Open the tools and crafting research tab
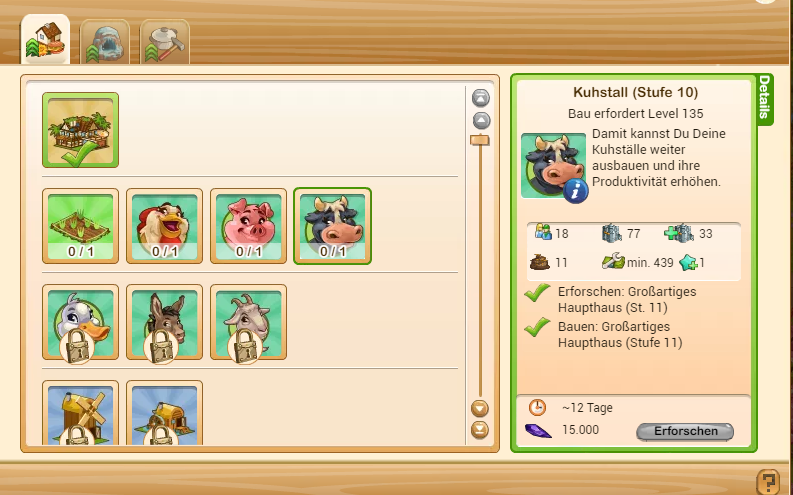Screen dimensions: 793x495 click(165, 42)
